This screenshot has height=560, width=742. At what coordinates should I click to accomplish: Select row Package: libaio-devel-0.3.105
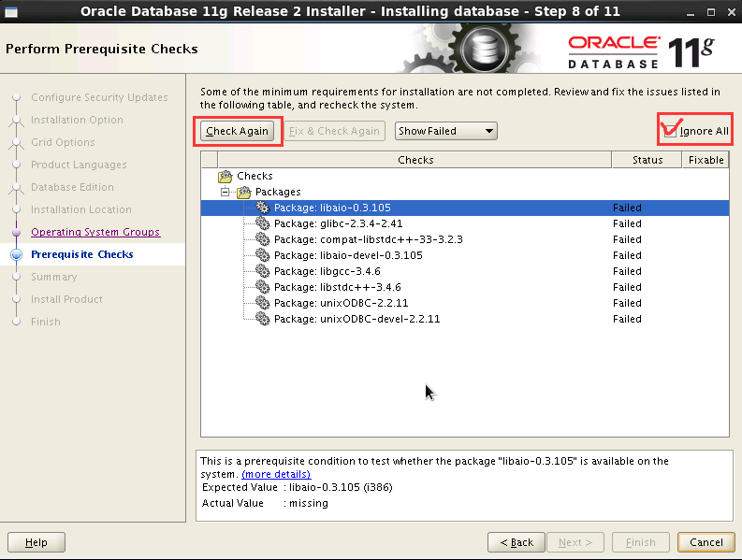click(465, 255)
